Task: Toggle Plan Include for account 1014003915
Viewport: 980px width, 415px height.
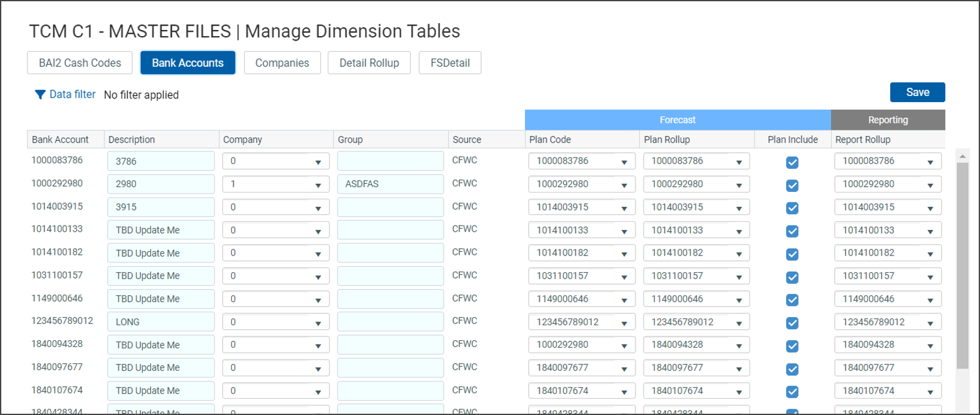Action: 792,208
